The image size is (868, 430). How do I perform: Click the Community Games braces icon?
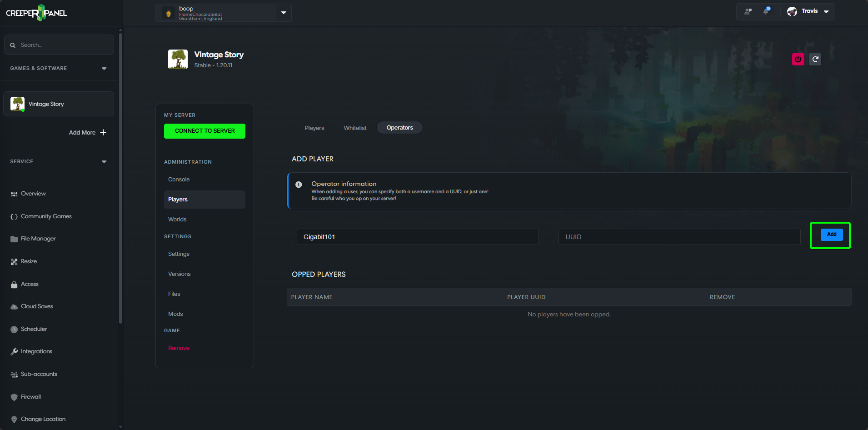pyautogui.click(x=14, y=217)
